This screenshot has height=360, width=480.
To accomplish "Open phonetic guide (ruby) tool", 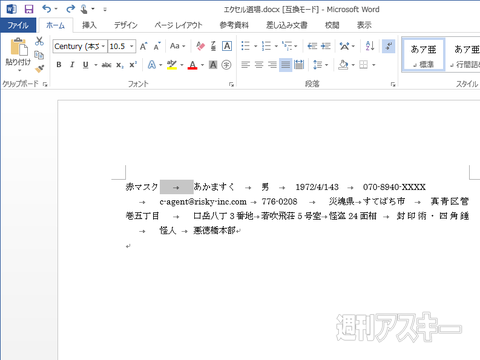I will pos(214,46).
